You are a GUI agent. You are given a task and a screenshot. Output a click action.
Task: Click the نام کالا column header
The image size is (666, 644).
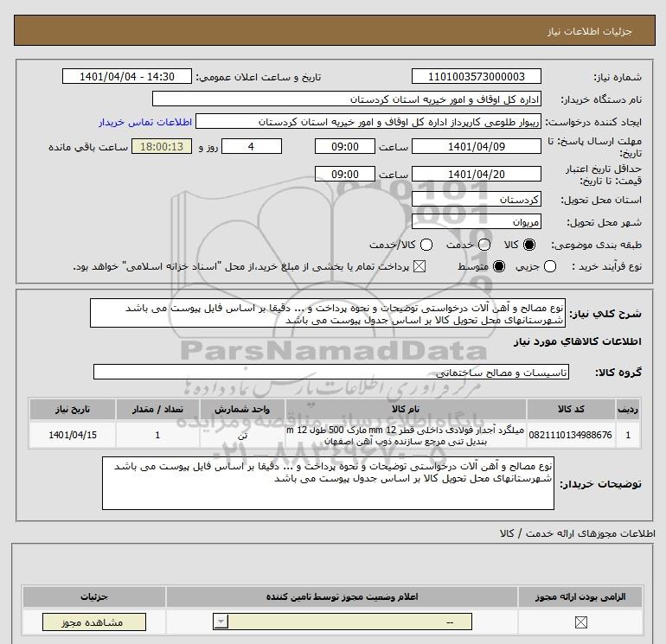(406, 409)
